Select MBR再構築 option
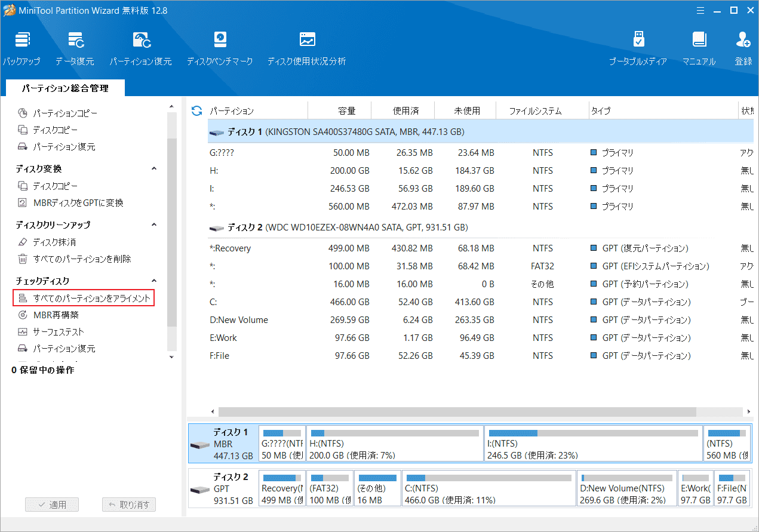 (48, 315)
